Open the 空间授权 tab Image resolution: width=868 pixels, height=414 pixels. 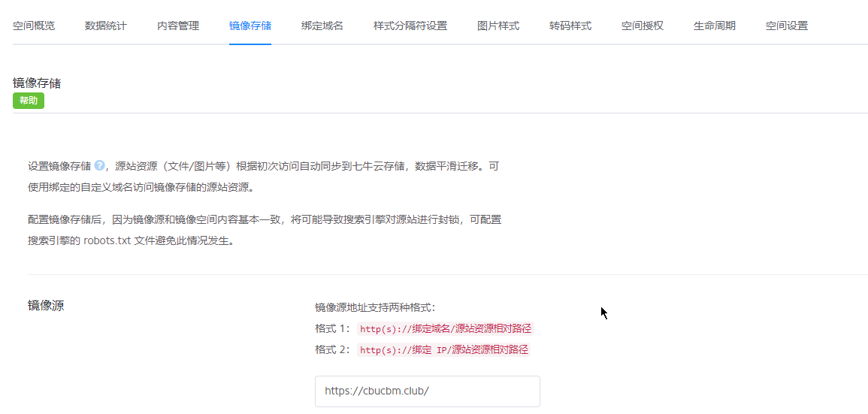tap(643, 26)
